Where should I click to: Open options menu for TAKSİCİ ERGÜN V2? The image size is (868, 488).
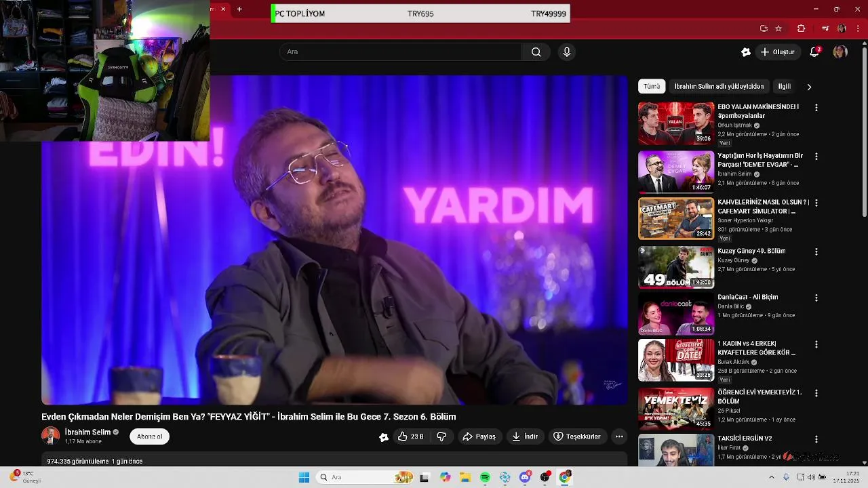click(x=816, y=439)
